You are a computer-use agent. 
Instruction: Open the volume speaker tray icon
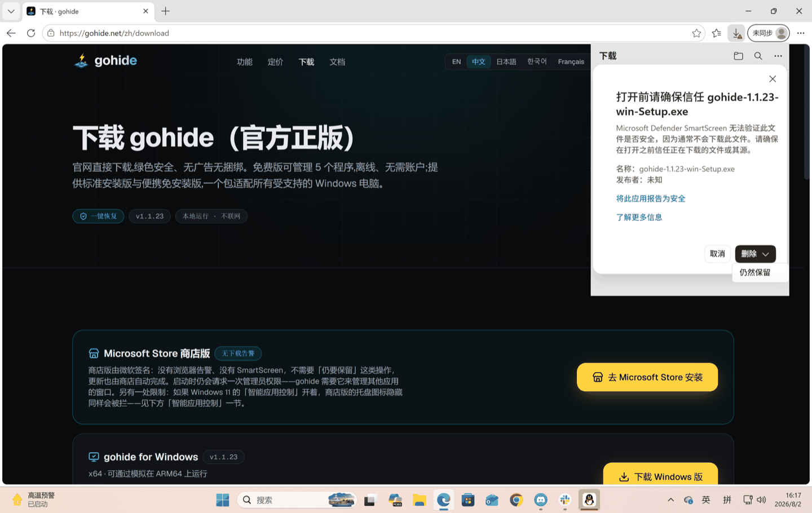point(762,500)
